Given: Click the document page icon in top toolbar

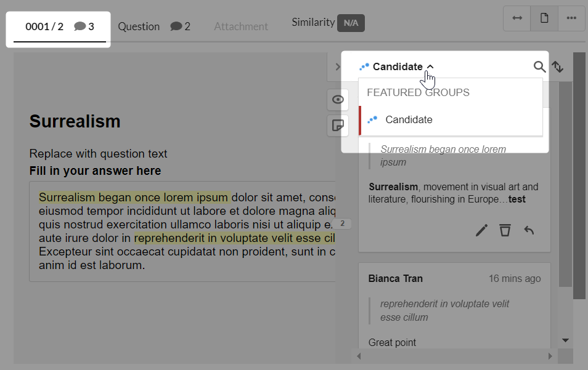Looking at the screenshot, I should tap(544, 18).
